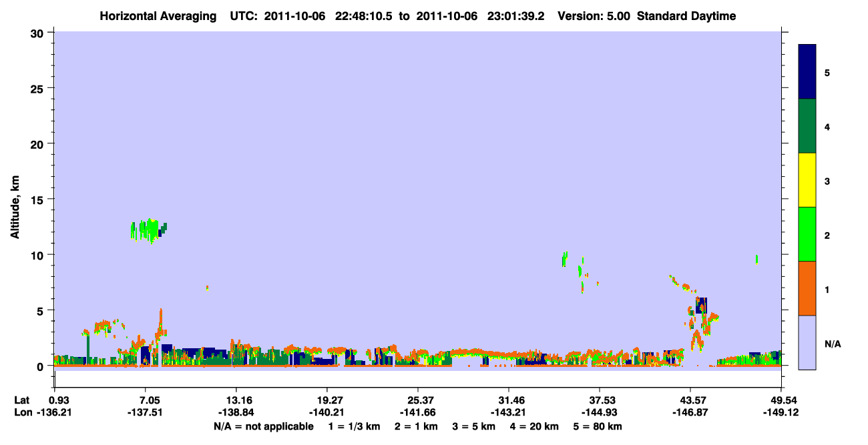Click the lavender N/A color bar segment
Viewport: 868px width, 445px height.
[x=807, y=342]
